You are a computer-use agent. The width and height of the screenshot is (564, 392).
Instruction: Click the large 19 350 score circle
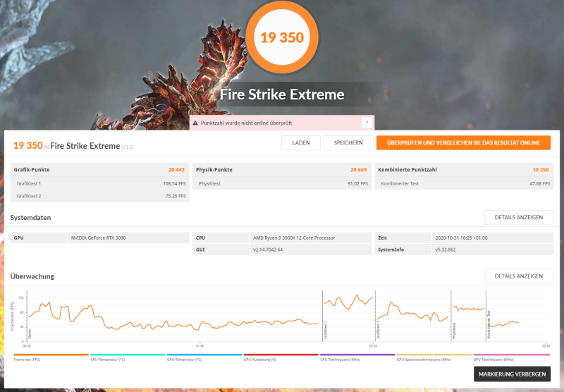[x=282, y=37]
